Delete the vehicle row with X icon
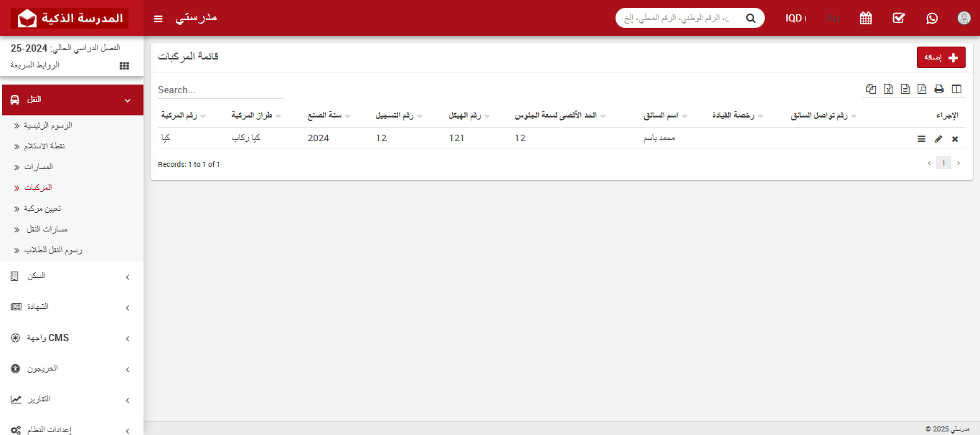This screenshot has height=435, width=980. tap(955, 139)
